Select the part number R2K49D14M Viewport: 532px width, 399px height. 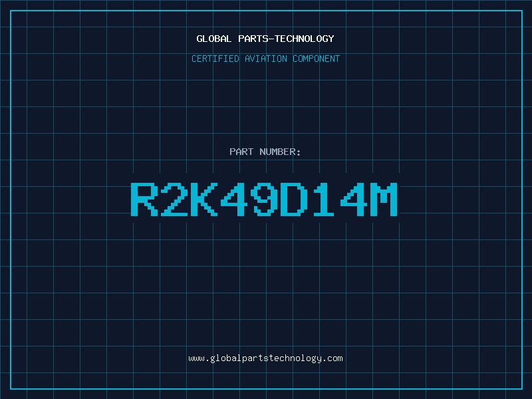[264, 199]
